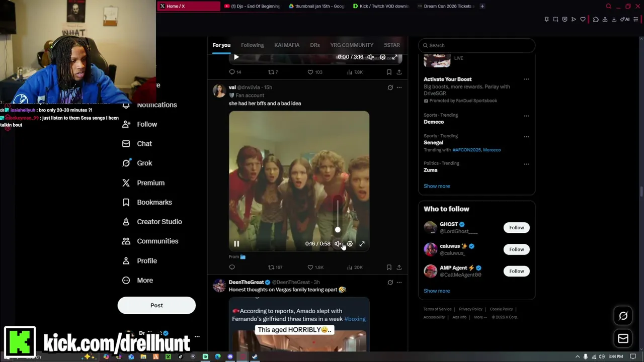
Task: Open the floating Grok button
Action: pyautogui.click(x=623, y=316)
